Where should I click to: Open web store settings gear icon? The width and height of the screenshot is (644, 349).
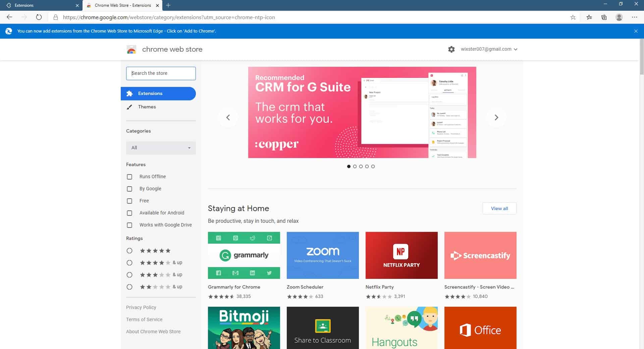[451, 49]
